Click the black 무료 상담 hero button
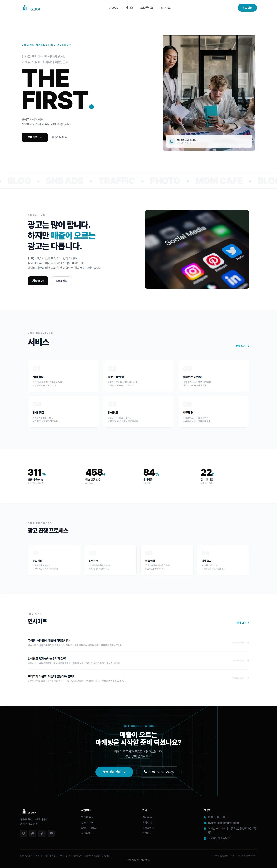 click(34, 137)
